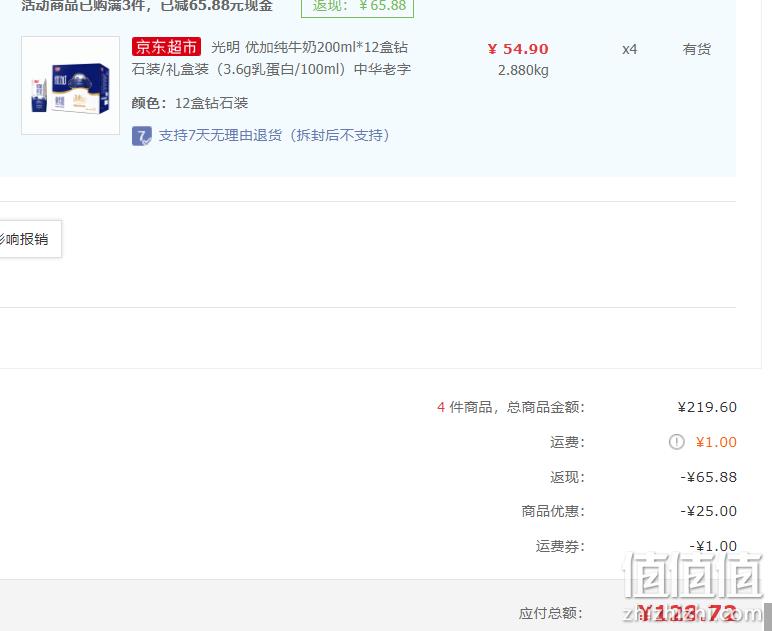Screen dimensions: 772x631
Task: Open the 光明优加纯牛奶 product thumbnail
Action: tap(70, 85)
